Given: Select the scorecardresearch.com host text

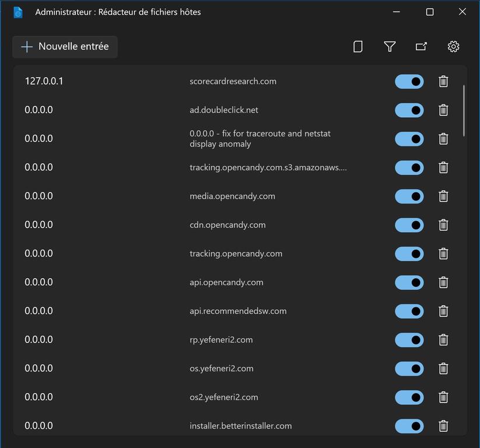Looking at the screenshot, I should (233, 81).
